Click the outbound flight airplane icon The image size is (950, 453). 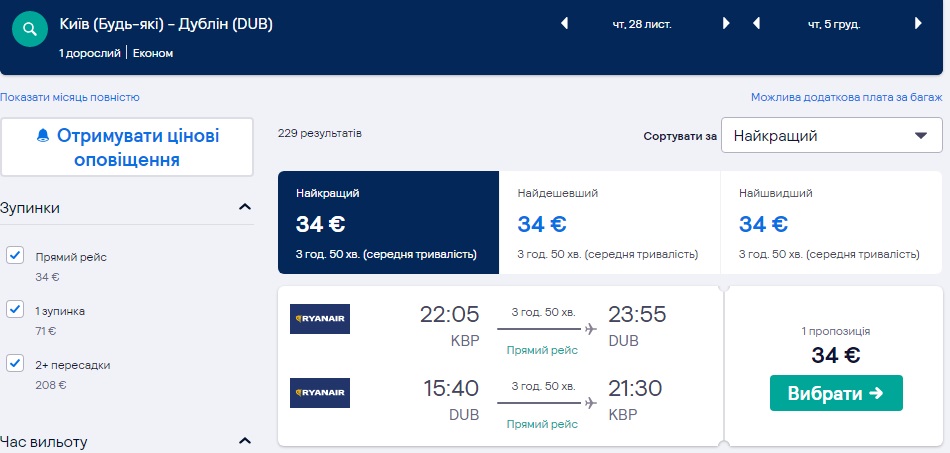coord(590,329)
